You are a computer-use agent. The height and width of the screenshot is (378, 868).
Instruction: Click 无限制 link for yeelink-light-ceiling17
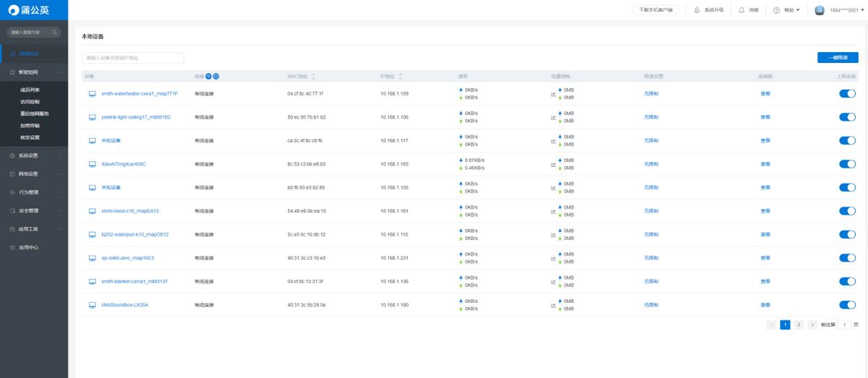[651, 117]
